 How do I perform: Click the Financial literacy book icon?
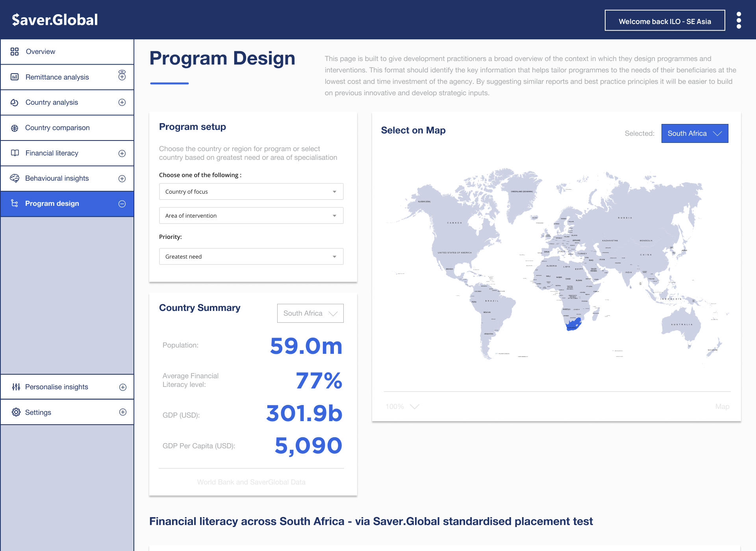tap(15, 153)
